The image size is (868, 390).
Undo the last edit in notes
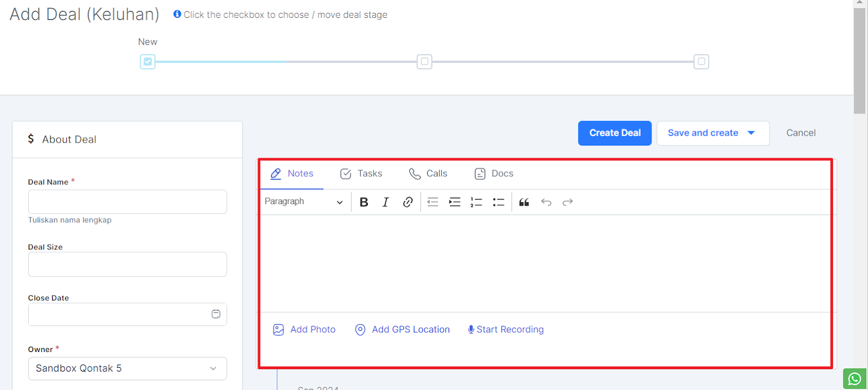(x=546, y=202)
